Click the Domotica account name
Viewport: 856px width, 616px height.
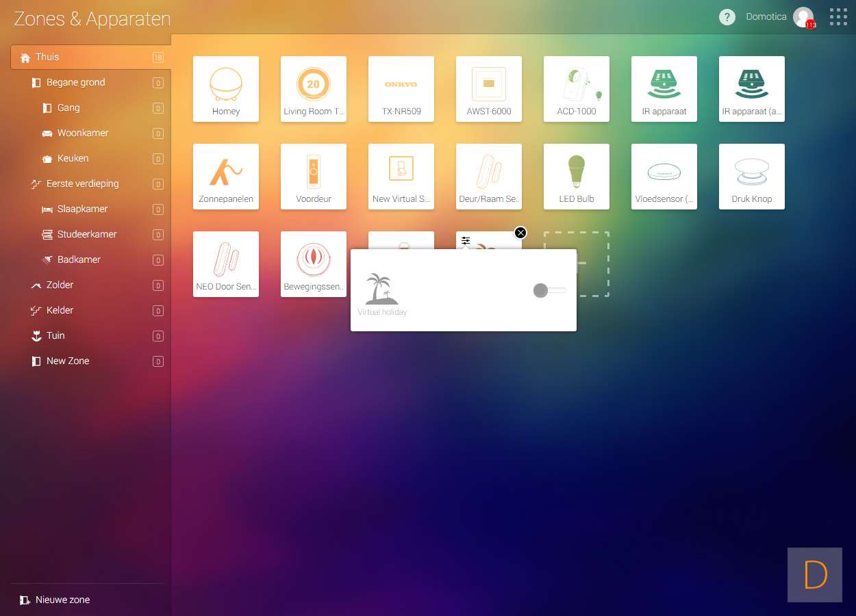tap(766, 17)
